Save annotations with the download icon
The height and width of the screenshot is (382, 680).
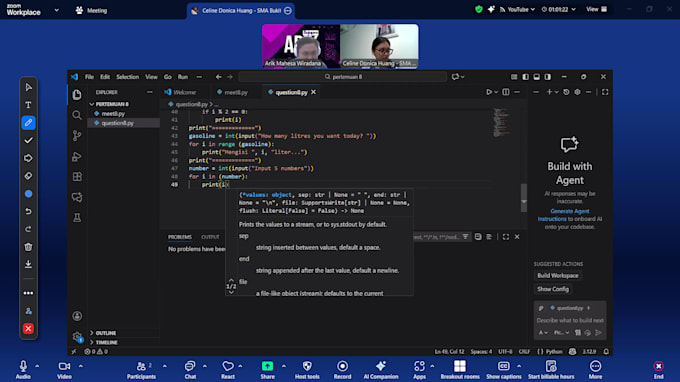point(28,264)
